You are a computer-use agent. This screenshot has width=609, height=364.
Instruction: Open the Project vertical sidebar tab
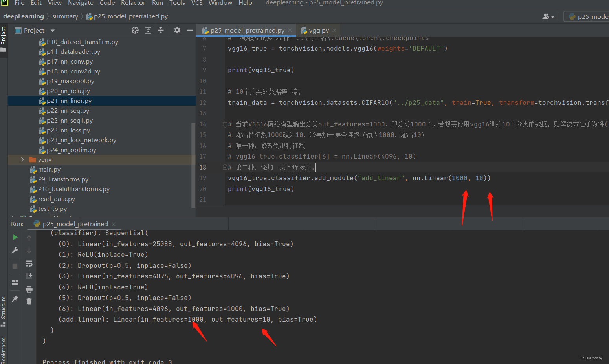coord(4,39)
